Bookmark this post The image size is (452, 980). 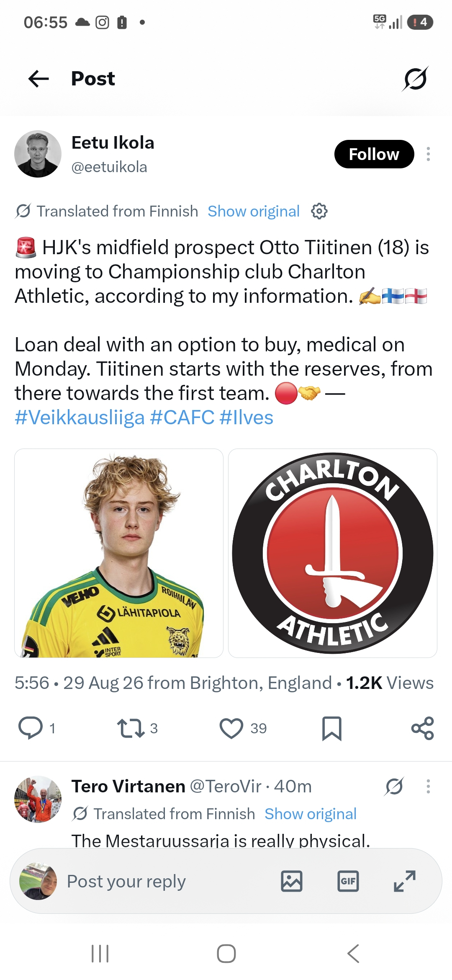(x=332, y=728)
